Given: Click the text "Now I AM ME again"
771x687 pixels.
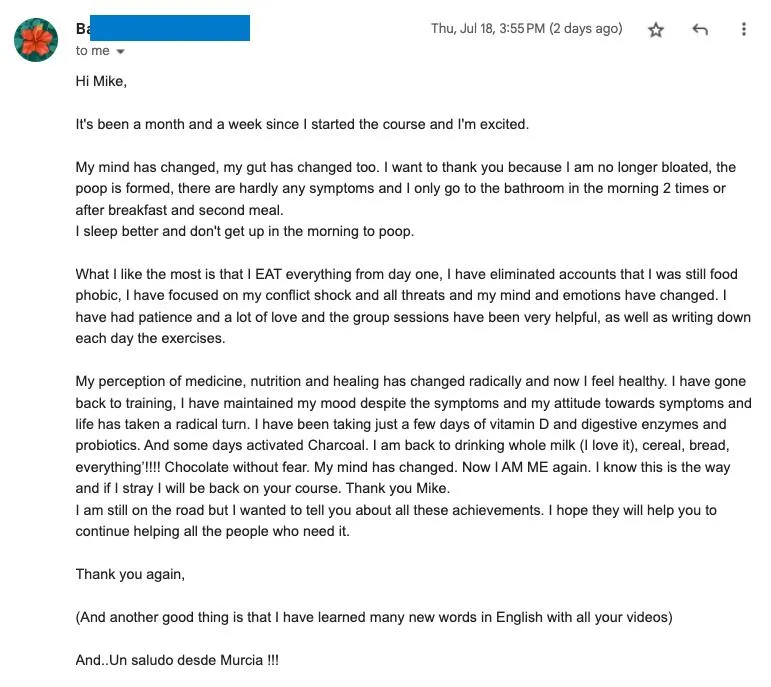Looking at the screenshot, I should pyautogui.click(x=526, y=467).
